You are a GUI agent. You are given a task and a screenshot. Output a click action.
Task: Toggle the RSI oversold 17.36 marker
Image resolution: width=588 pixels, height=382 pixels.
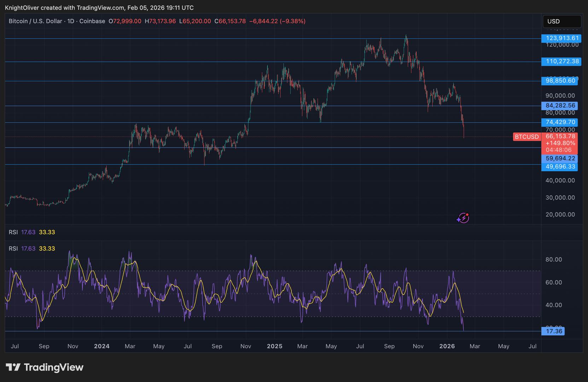554,331
